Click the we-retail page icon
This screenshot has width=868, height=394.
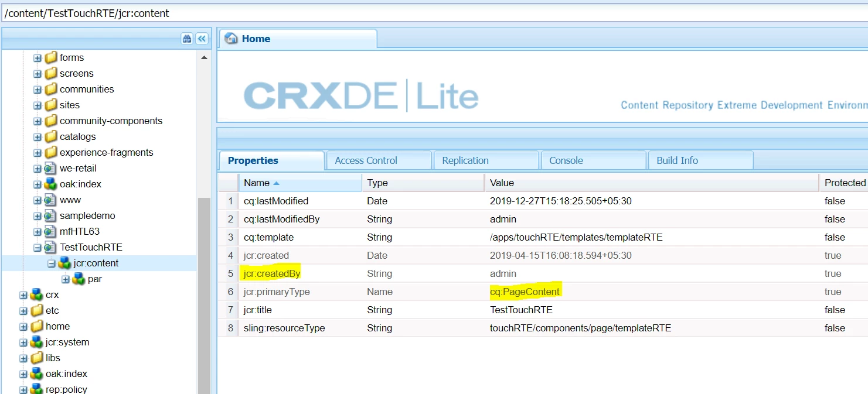click(51, 168)
